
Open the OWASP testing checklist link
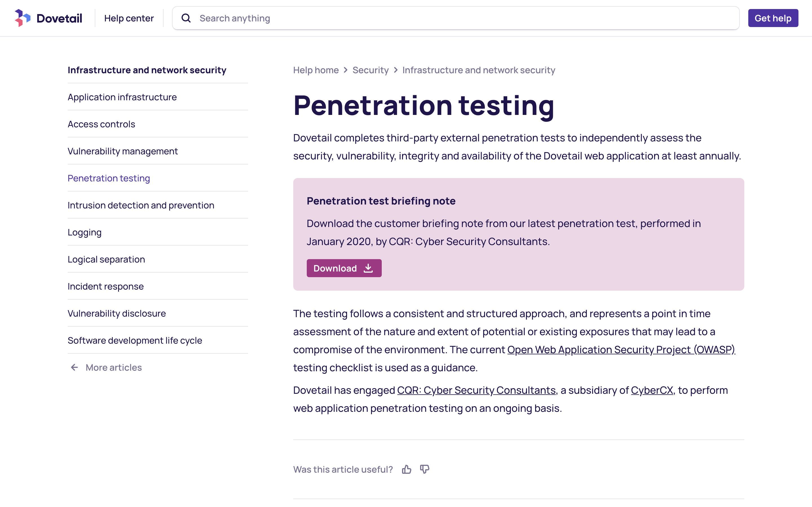tap(621, 349)
